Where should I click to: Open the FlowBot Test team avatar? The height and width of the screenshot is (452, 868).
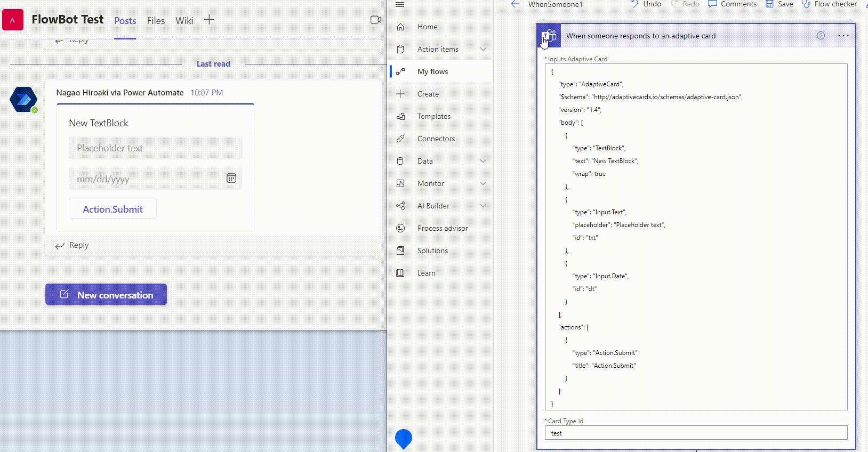(x=13, y=20)
